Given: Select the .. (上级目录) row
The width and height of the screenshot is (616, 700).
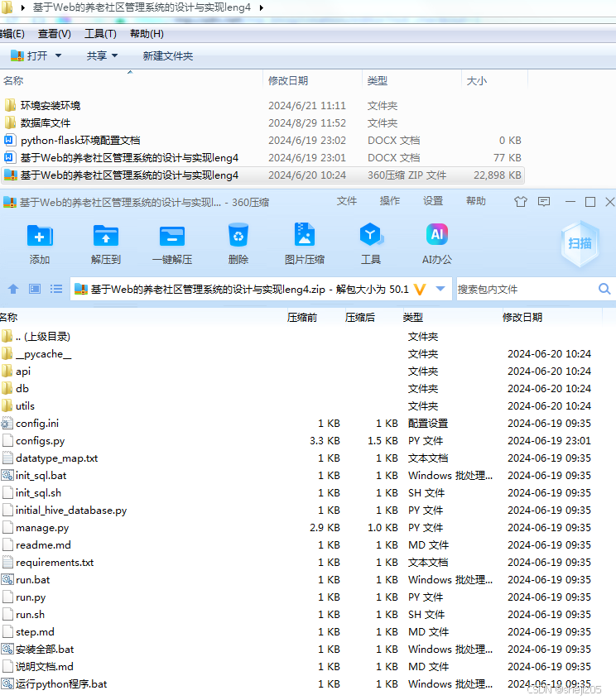Looking at the screenshot, I should pos(308,337).
